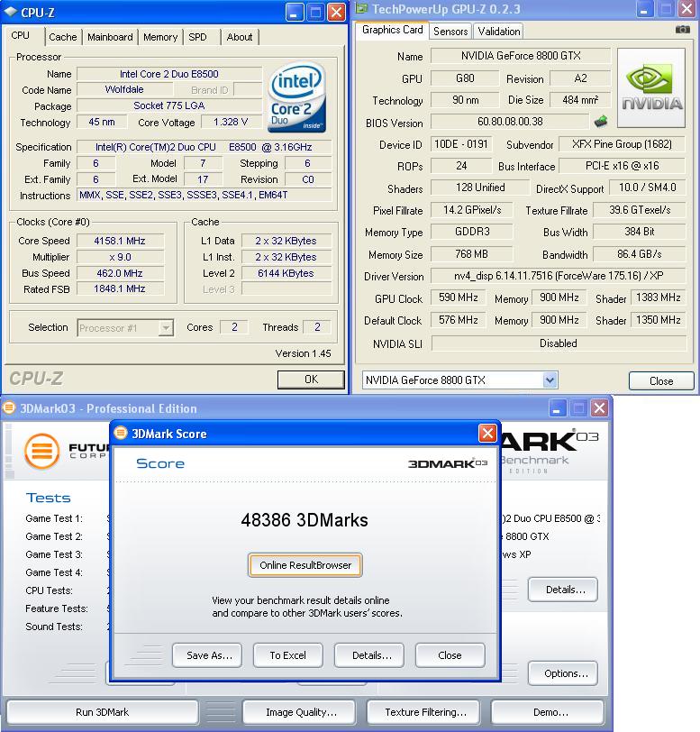The image size is (700, 732).
Task: Click the Bandwidth value 86.4 GB/s
Action: point(640,254)
